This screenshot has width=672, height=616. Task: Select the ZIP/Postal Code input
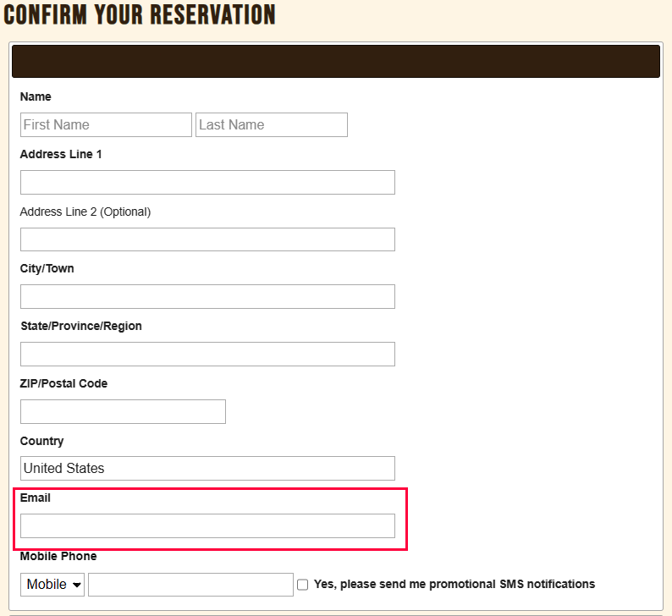(x=123, y=411)
